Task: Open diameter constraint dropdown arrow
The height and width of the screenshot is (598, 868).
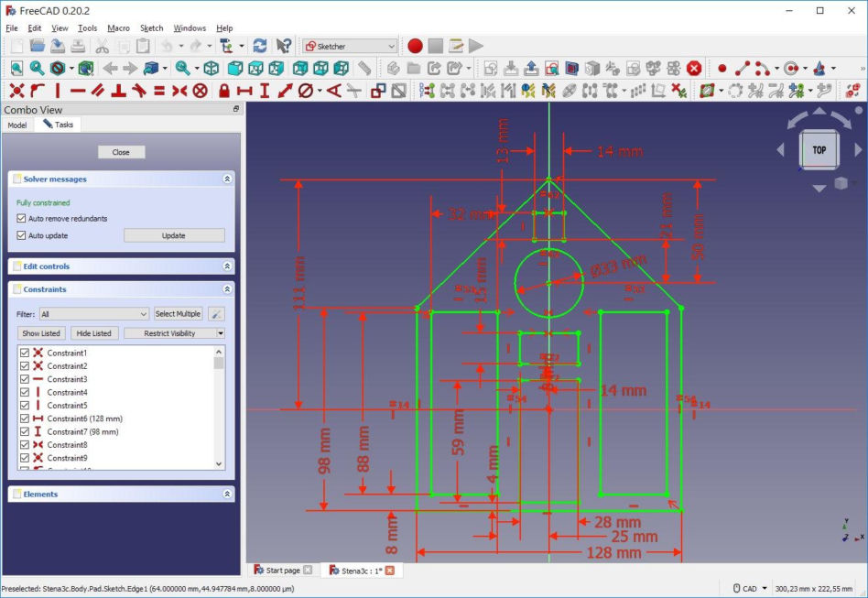Action: coord(320,91)
